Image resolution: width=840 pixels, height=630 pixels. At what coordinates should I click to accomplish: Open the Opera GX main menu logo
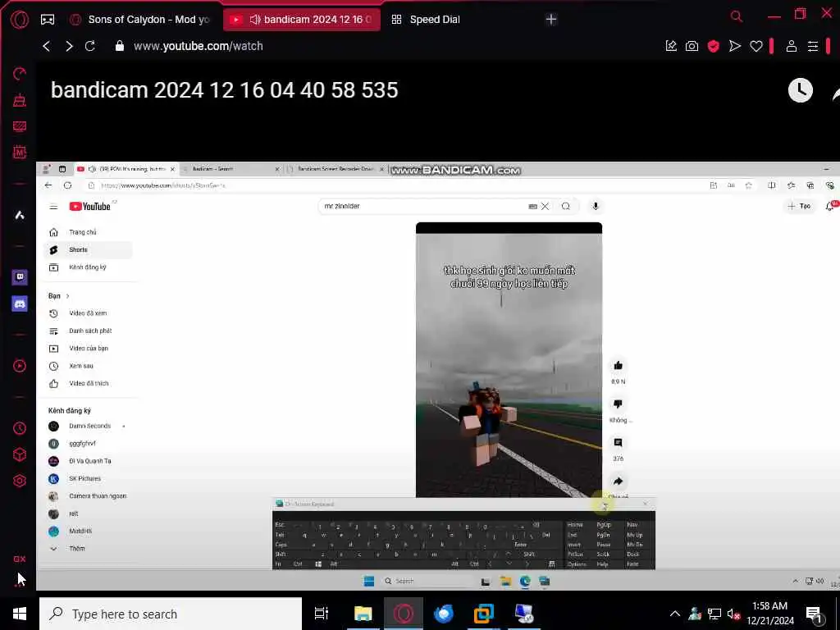point(20,20)
